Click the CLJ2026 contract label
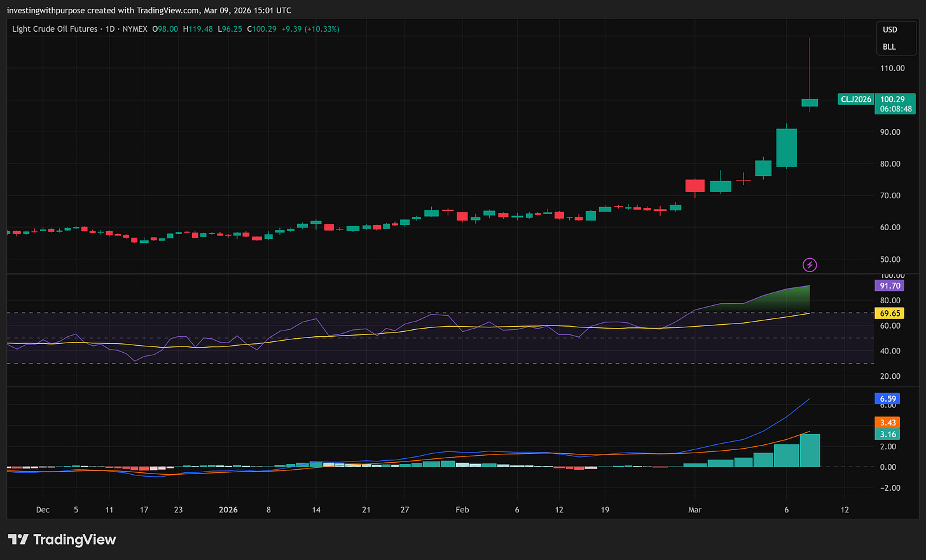Viewport: 926px width, 560px height. point(856,99)
